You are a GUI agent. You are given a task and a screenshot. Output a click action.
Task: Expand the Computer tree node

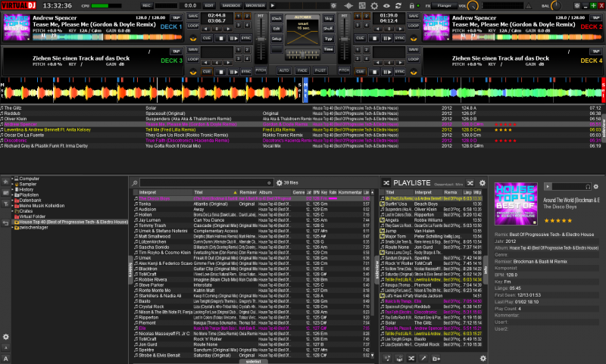(x=12, y=179)
